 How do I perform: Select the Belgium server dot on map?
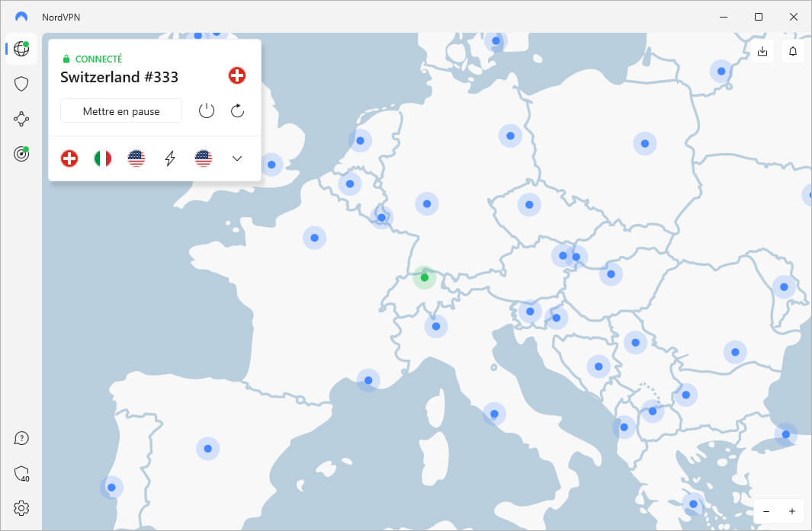350,184
